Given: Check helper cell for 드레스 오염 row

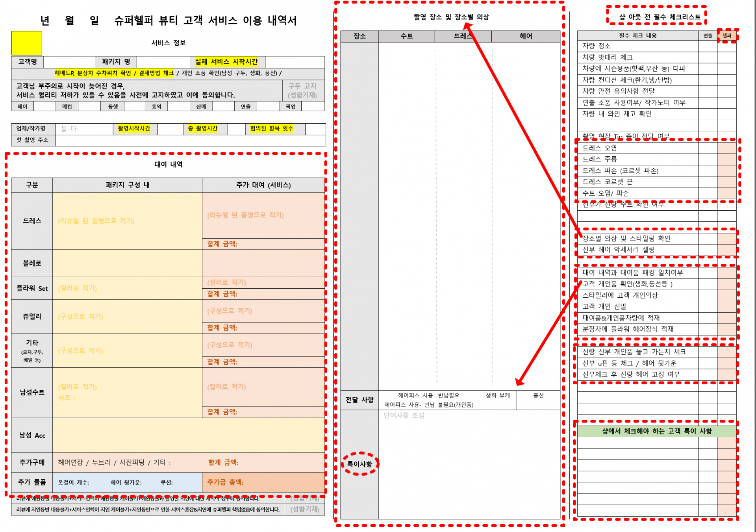Looking at the screenshot, I should coord(726,148).
